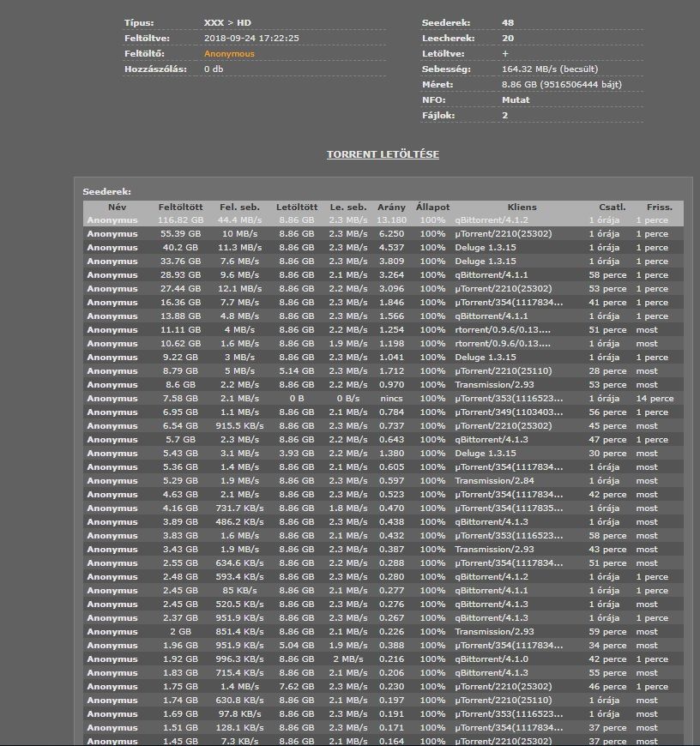The width and height of the screenshot is (700, 746).
Task: Sort the seeders by the Név column header
Action: (117, 207)
